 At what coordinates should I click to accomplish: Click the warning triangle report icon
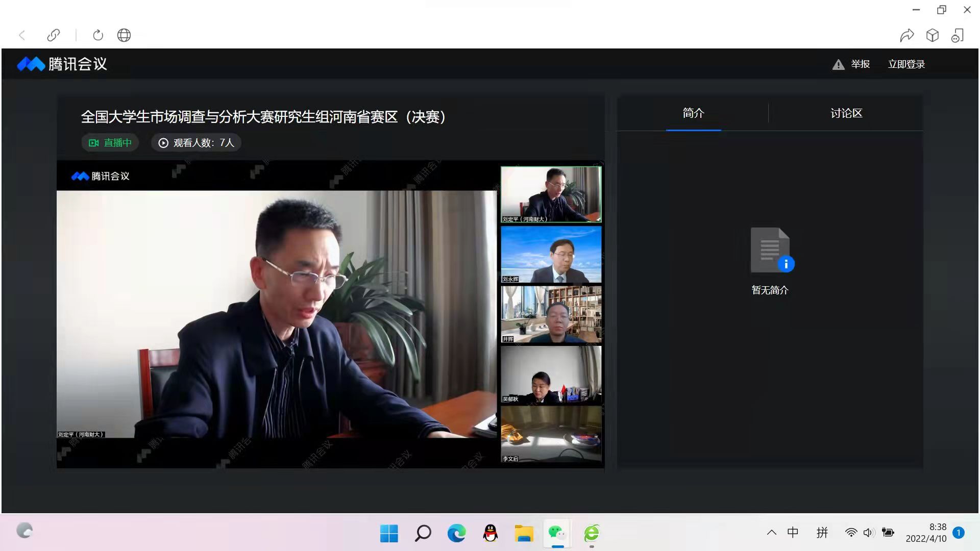[x=838, y=65]
